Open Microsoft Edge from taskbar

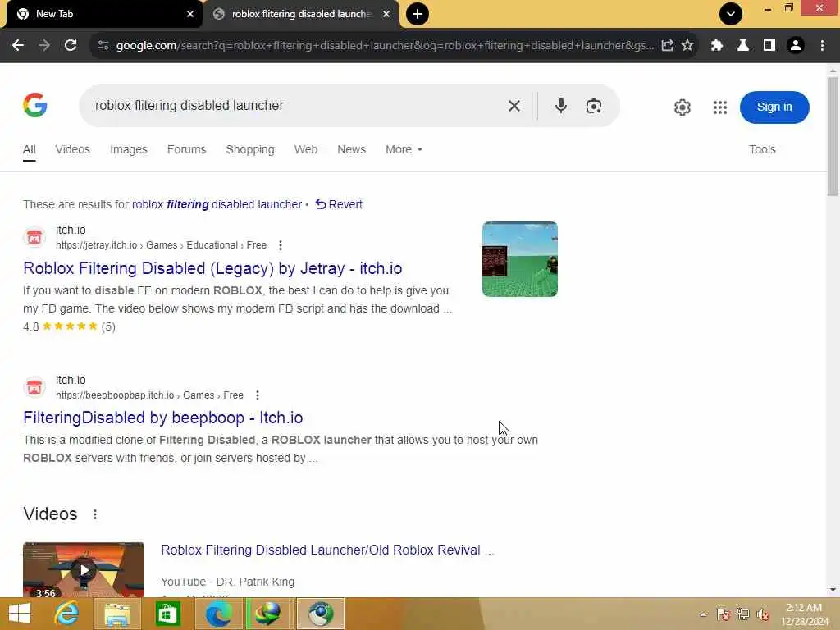point(218,614)
